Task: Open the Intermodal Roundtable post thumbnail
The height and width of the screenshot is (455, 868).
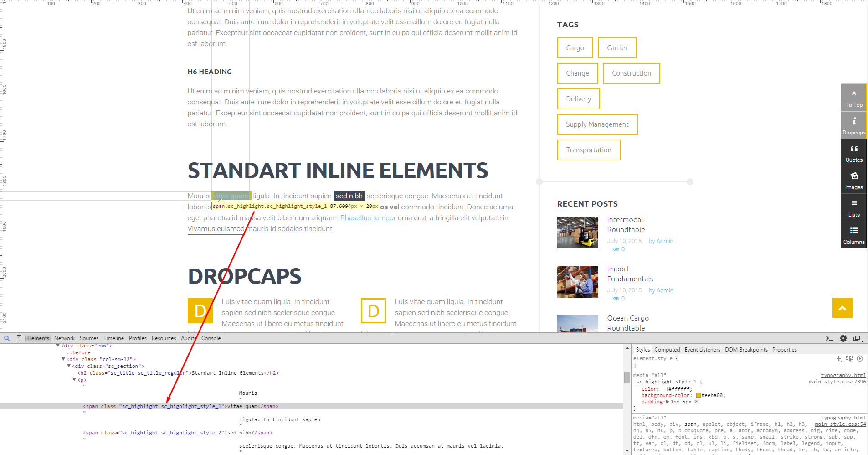Action: (x=577, y=233)
